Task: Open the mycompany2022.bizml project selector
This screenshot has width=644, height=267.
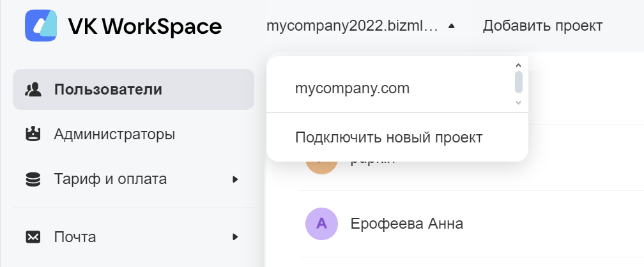Action: point(353,26)
